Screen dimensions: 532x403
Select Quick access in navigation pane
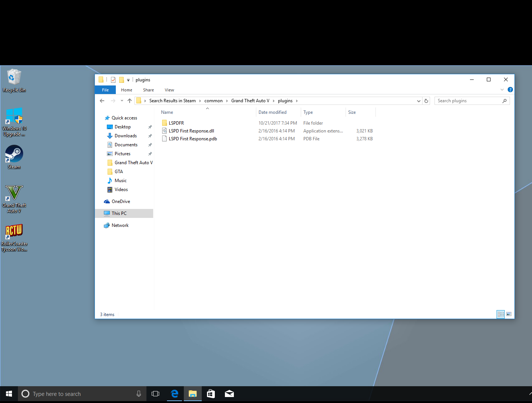point(124,118)
